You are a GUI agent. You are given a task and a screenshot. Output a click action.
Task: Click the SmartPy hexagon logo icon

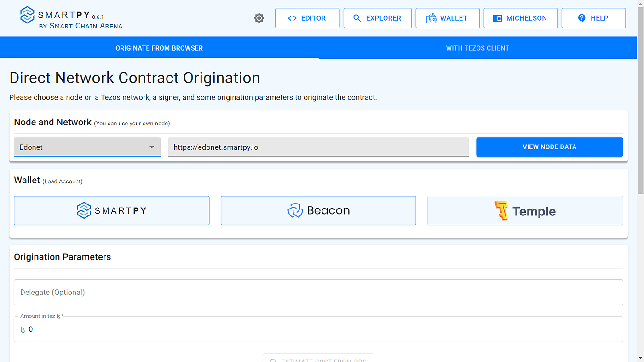[27, 15]
